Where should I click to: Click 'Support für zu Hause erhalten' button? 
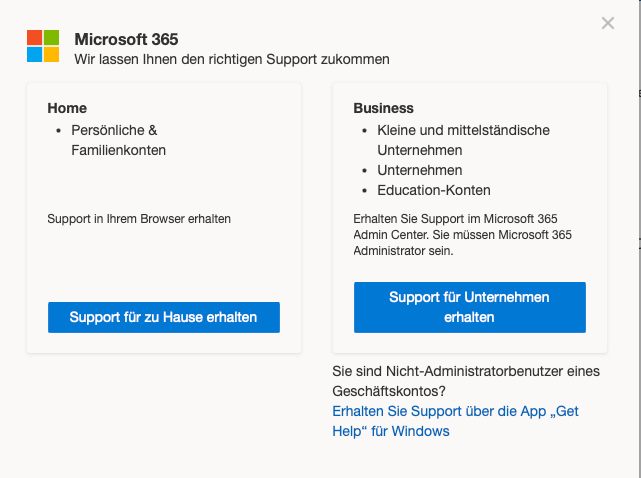pyautogui.click(x=164, y=317)
